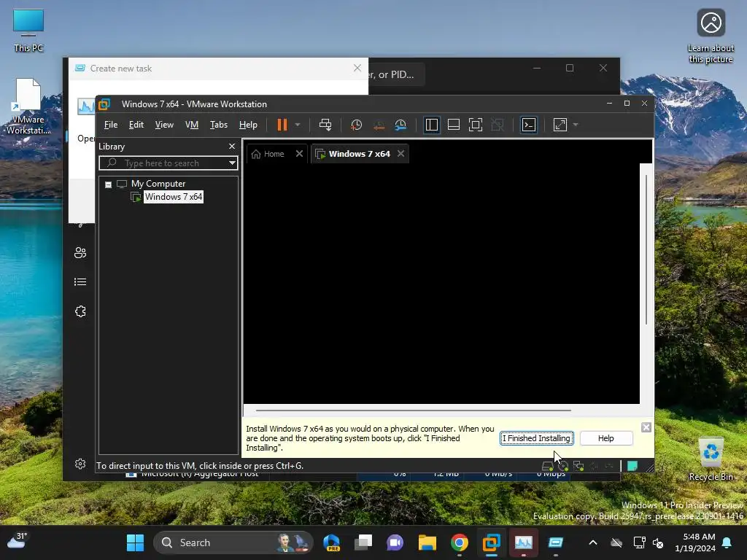Open Task View on taskbar
This screenshot has width=747, height=560.
[x=363, y=542]
